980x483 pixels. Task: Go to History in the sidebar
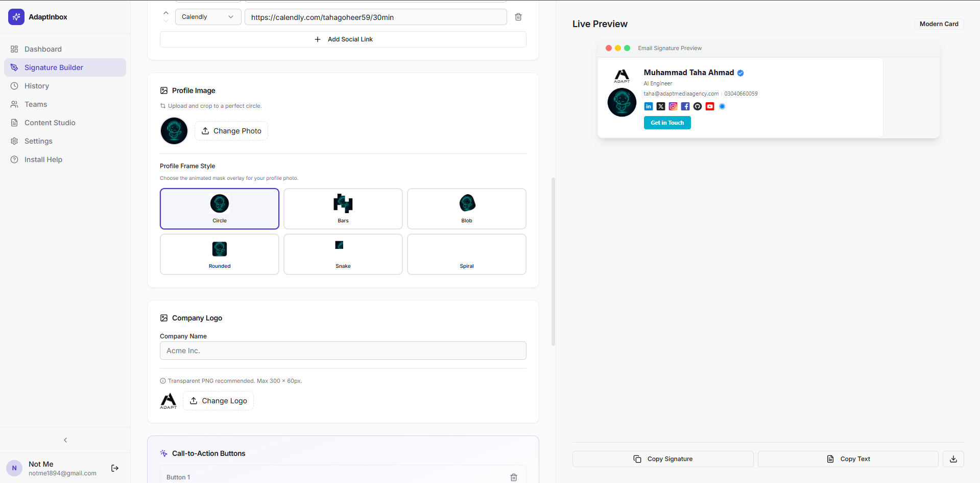coord(65,86)
